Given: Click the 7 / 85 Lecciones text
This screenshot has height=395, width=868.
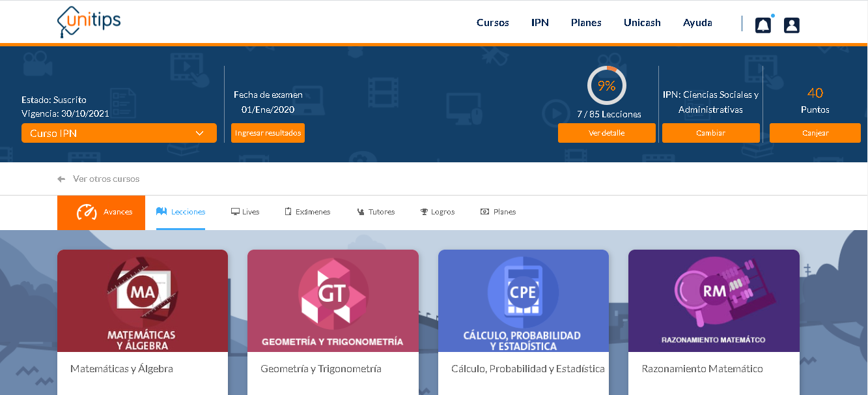Looking at the screenshot, I should (x=609, y=114).
